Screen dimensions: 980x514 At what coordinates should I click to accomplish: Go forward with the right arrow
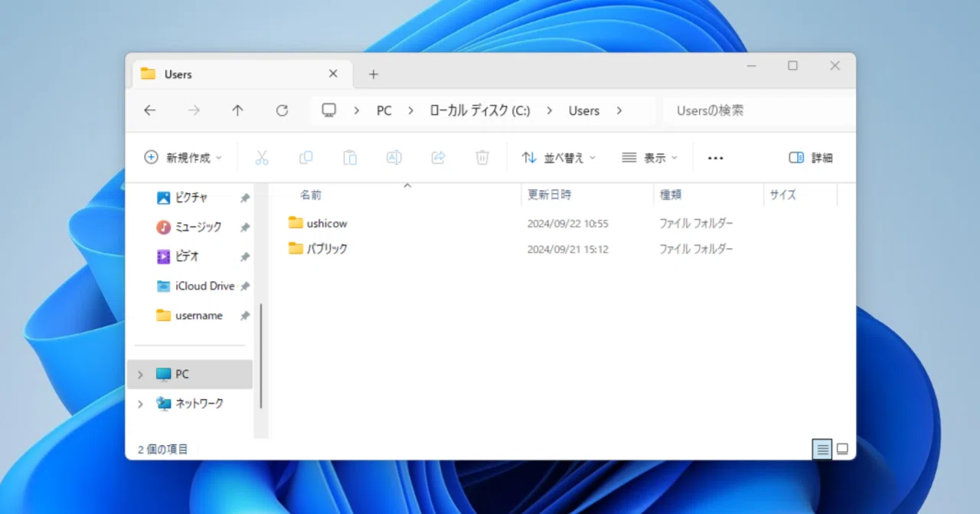tap(194, 110)
